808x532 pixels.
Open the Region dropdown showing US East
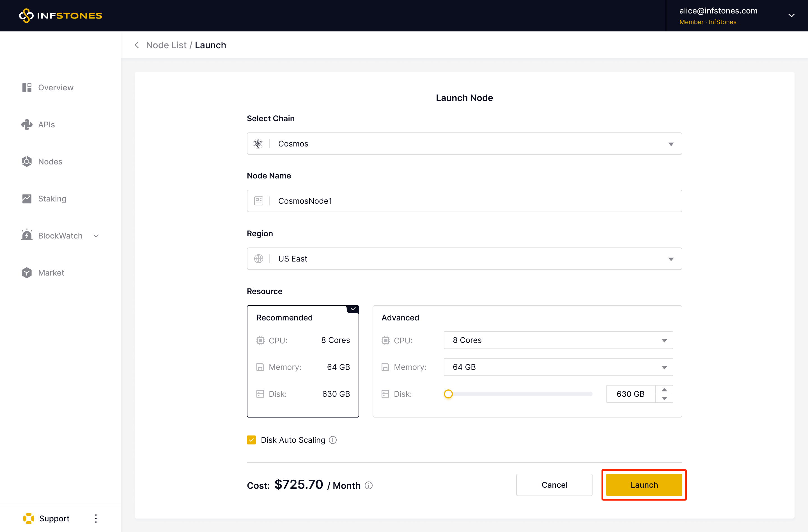coord(464,259)
